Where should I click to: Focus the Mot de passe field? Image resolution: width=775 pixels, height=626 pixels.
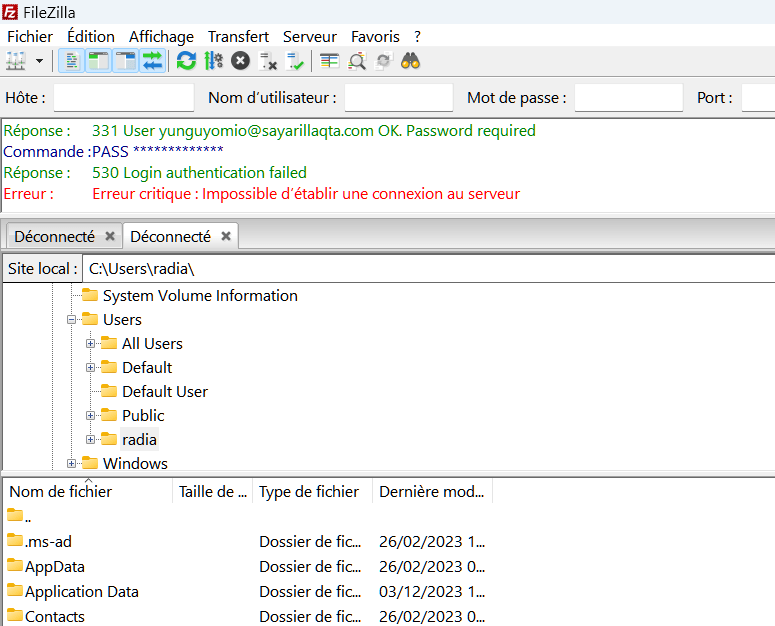coord(629,97)
